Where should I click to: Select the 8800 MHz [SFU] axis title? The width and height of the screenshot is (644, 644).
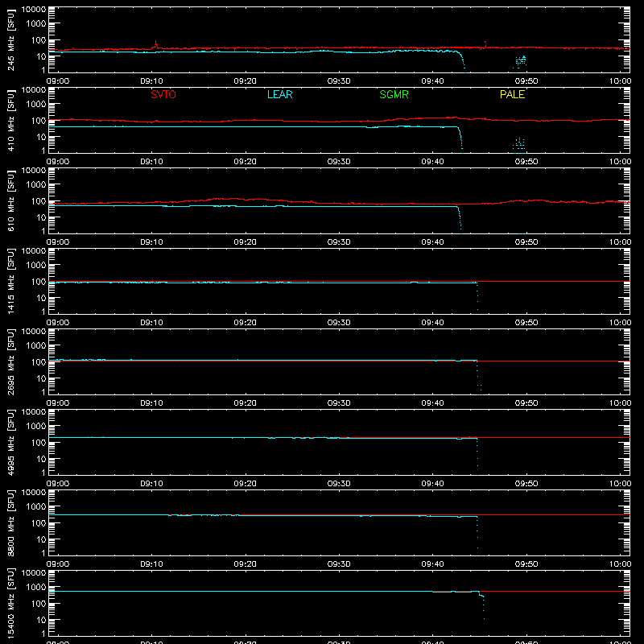click(x=10, y=522)
